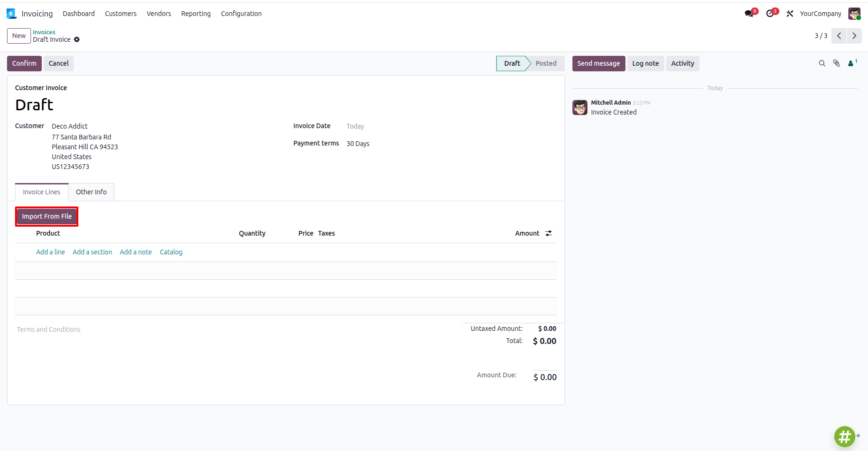
Task: Click the green hashtag floating icon
Action: point(845,436)
